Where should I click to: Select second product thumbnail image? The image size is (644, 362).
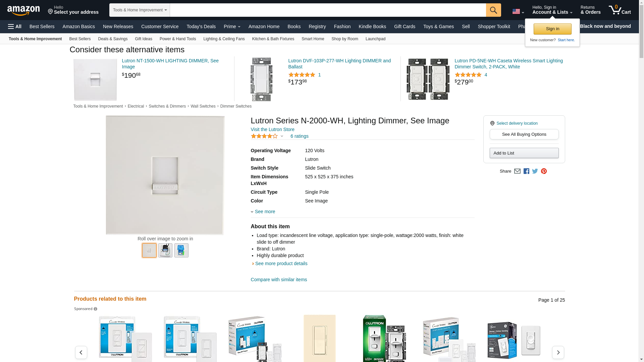click(x=165, y=250)
